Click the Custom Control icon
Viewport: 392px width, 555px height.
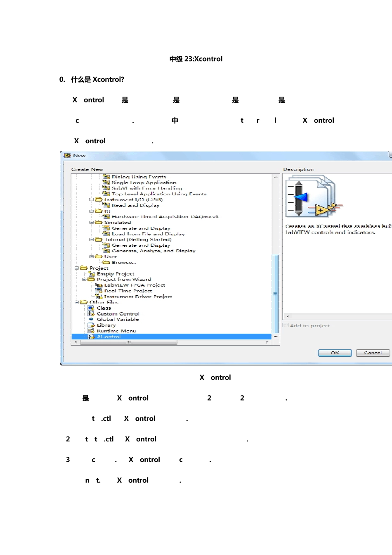point(91,314)
